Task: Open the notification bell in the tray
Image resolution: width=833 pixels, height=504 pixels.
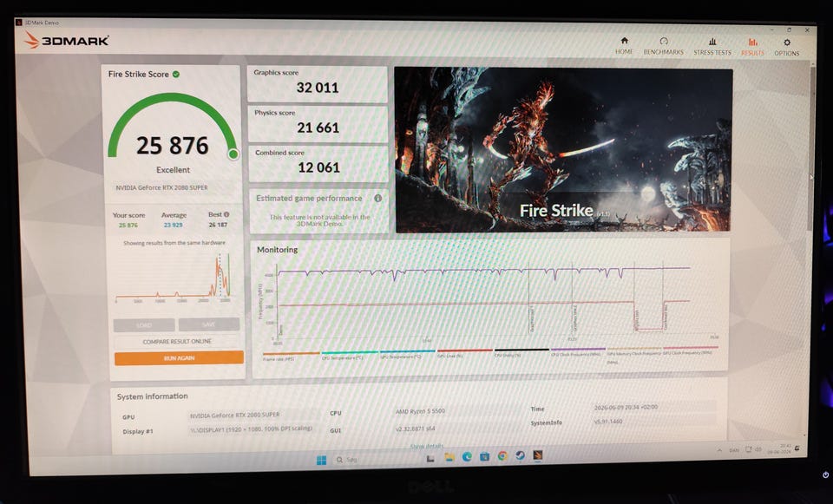Action: 797,449
